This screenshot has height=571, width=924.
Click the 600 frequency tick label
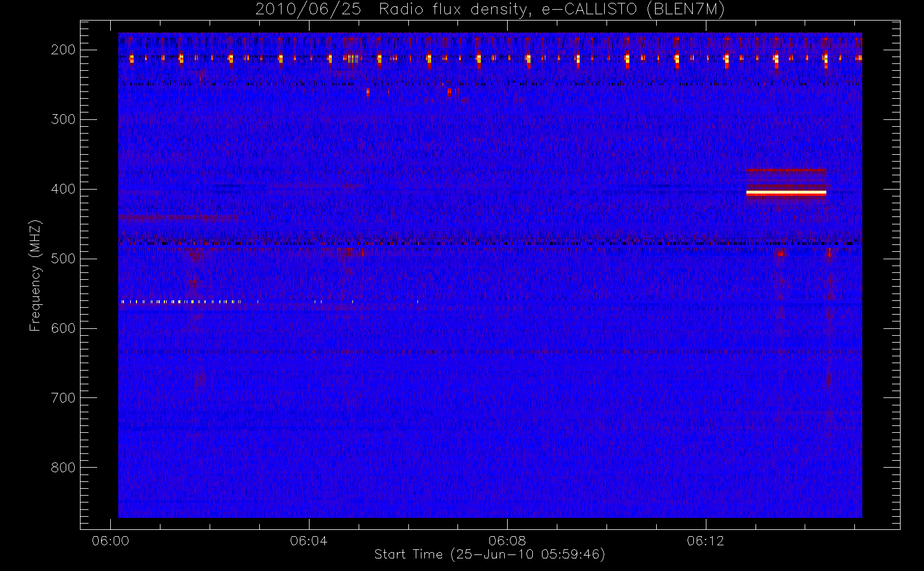tap(63, 328)
